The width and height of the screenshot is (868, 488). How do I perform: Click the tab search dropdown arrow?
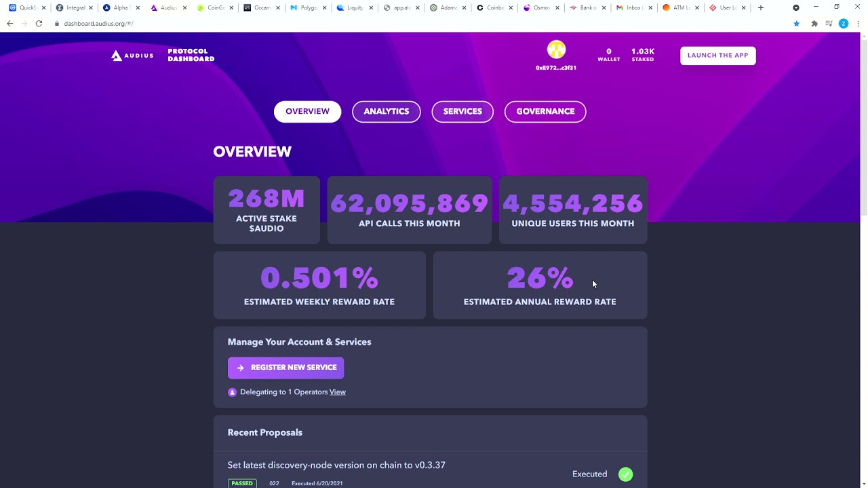[796, 7]
